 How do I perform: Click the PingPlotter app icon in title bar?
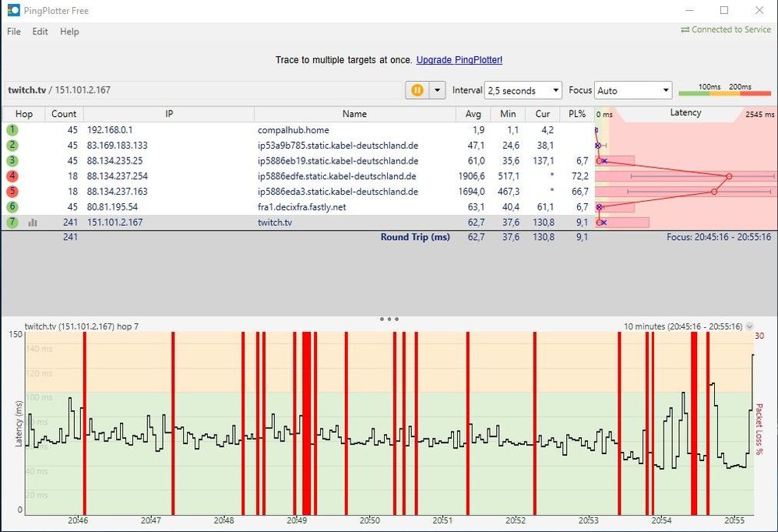pos(13,11)
